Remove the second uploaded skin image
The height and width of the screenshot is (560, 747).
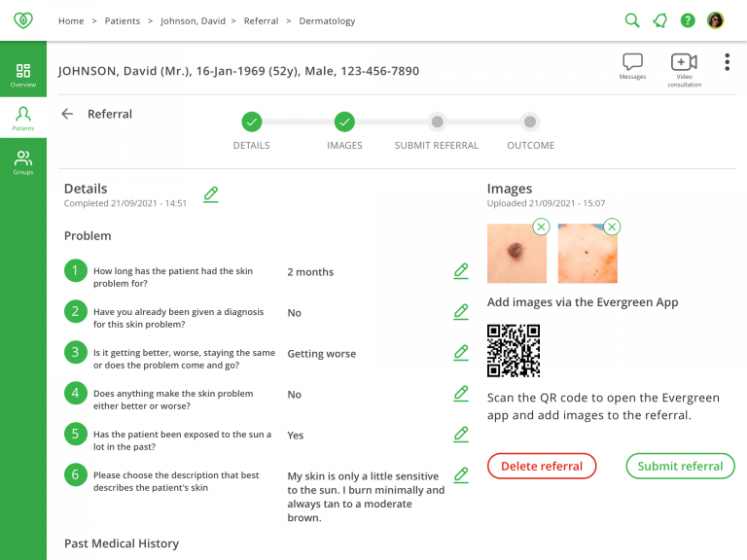click(x=612, y=227)
